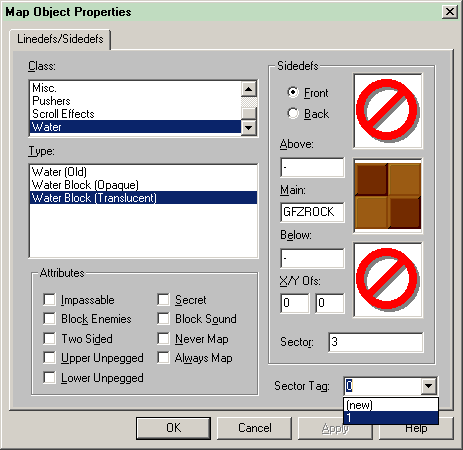This screenshot has width=463, height=450.
Task: Select the Front sidedef radio button
Action: 293,92
